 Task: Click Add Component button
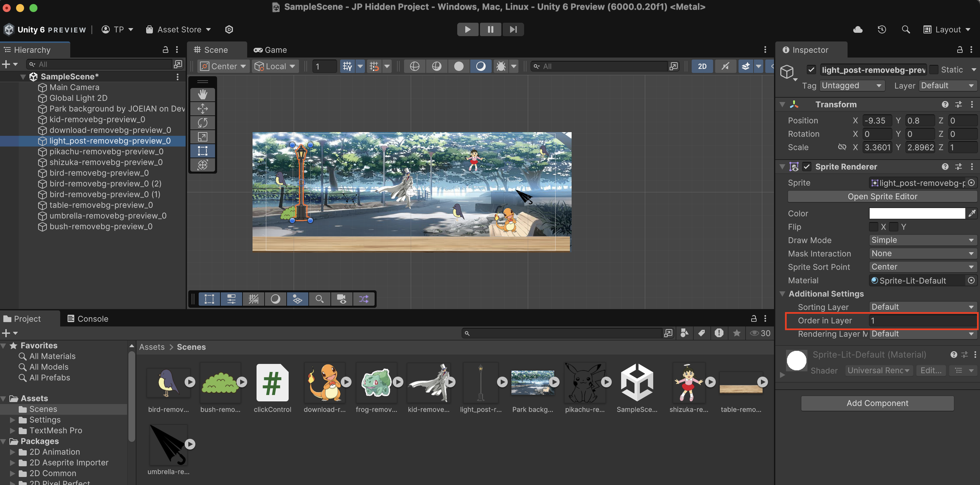[877, 403]
